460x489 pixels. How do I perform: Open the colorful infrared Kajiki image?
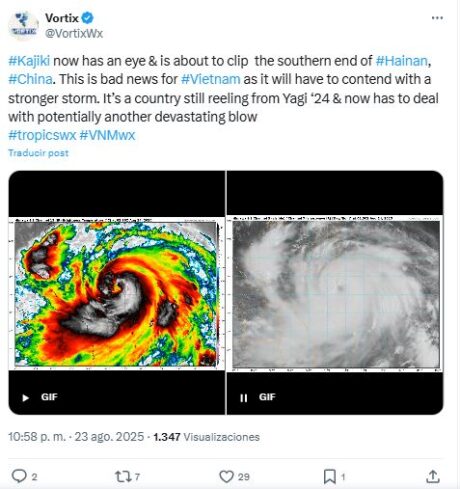tap(116, 293)
